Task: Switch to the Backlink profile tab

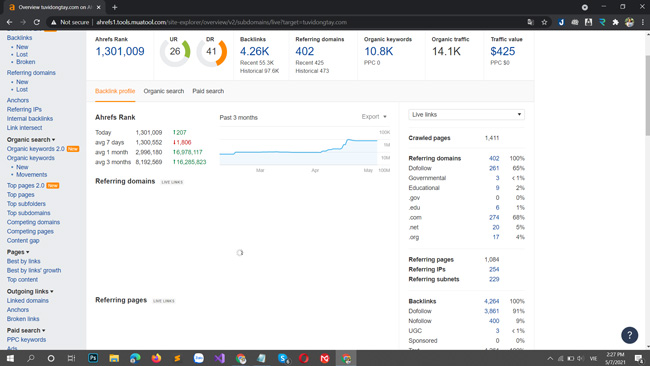Action: (x=115, y=91)
